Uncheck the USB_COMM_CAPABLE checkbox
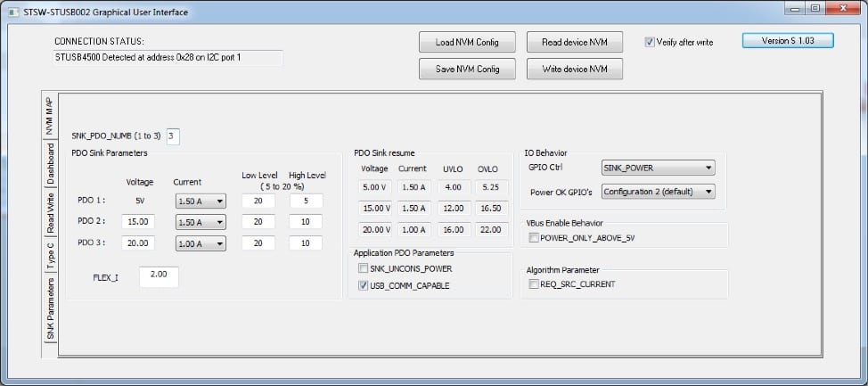Image resolution: width=868 pixels, height=386 pixels. tap(364, 285)
